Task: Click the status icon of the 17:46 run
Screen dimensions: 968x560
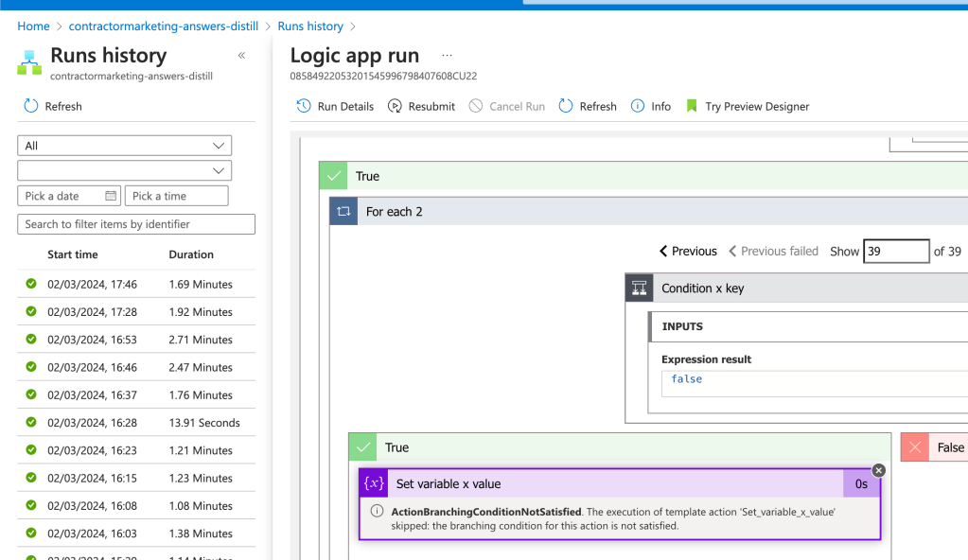Action: [x=31, y=284]
